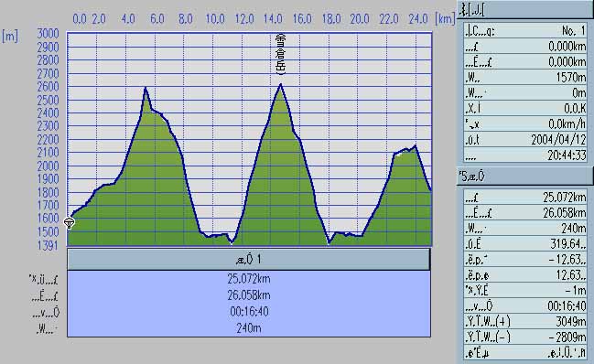Click the second panel header above 25.072km
Screen dimensions: 594x364
525,177
